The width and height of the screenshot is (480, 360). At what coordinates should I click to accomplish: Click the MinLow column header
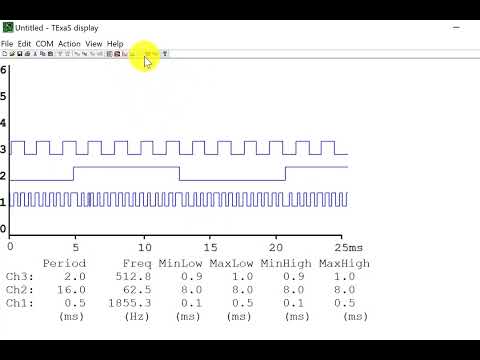(x=180, y=263)
